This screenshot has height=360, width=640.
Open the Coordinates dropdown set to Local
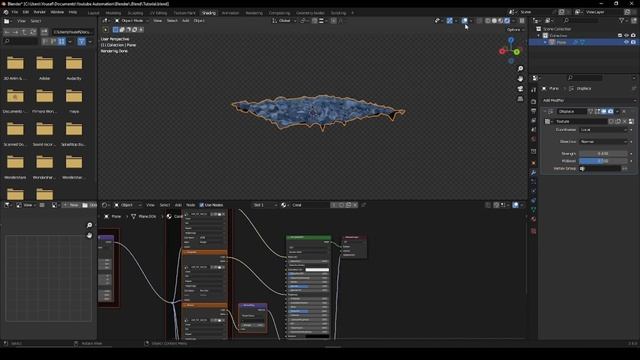603,130
